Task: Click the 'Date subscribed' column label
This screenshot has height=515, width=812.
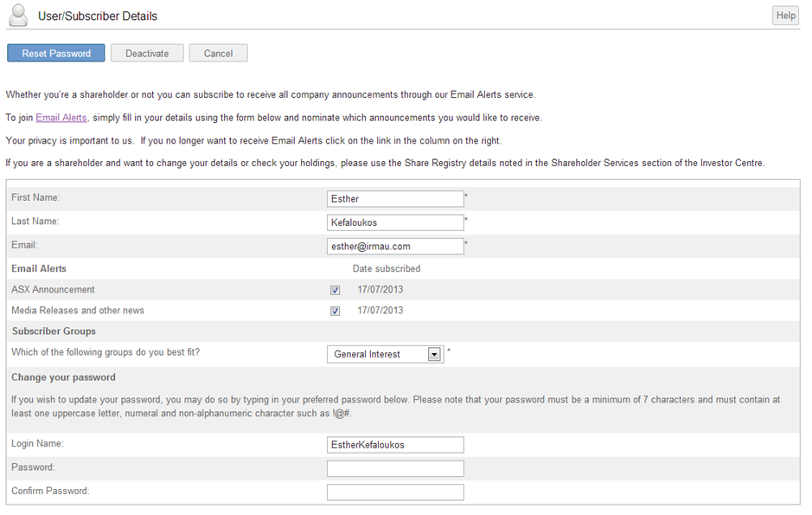Action: 387,269
